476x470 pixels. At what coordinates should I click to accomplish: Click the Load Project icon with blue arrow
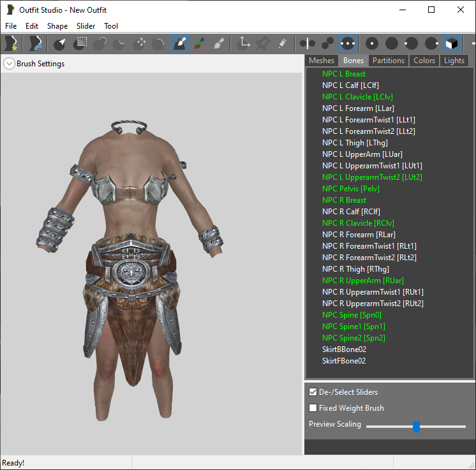coord(36,43)
